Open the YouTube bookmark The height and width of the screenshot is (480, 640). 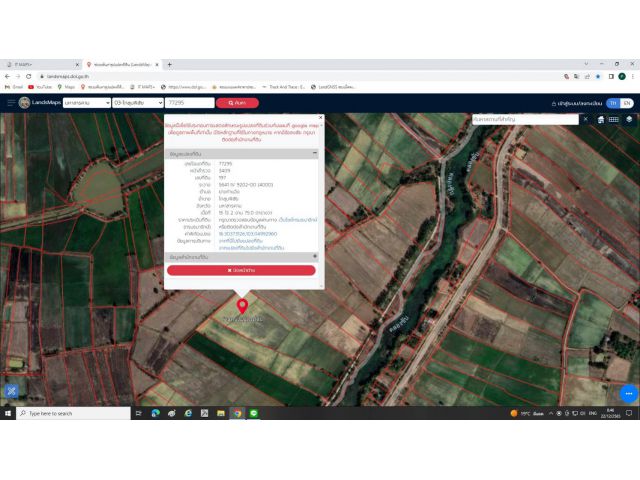40,87
